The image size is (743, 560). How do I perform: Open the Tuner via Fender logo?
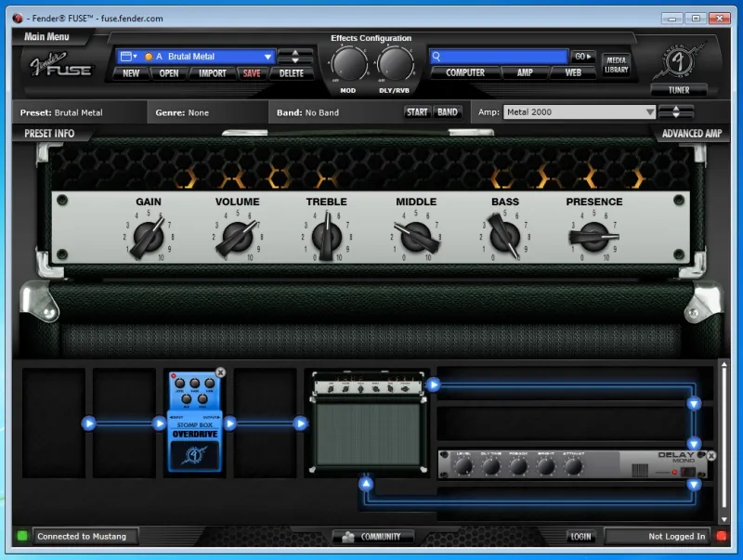tap(679, 61)
